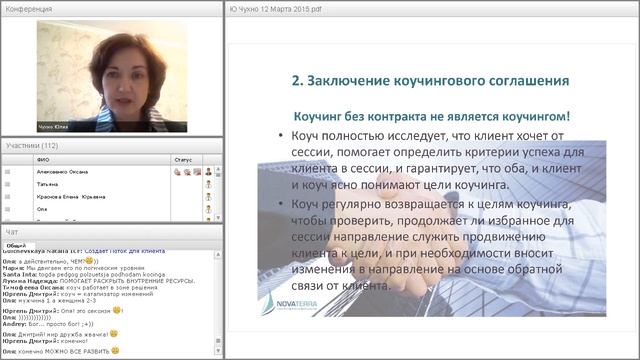The height and width of the screenshot is (360, 640).
Task: Click Тимофеева Оксана's chat message
Action: [x=80, y=287]
